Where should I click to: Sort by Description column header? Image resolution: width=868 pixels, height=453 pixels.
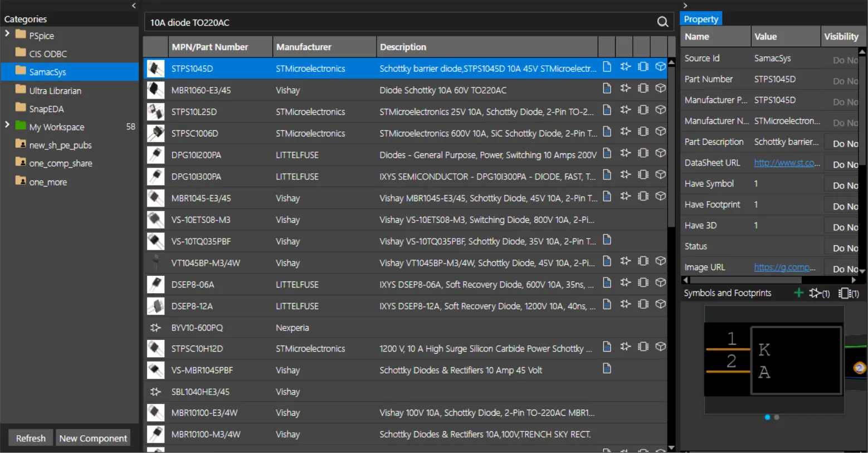[x=487, y=47]
